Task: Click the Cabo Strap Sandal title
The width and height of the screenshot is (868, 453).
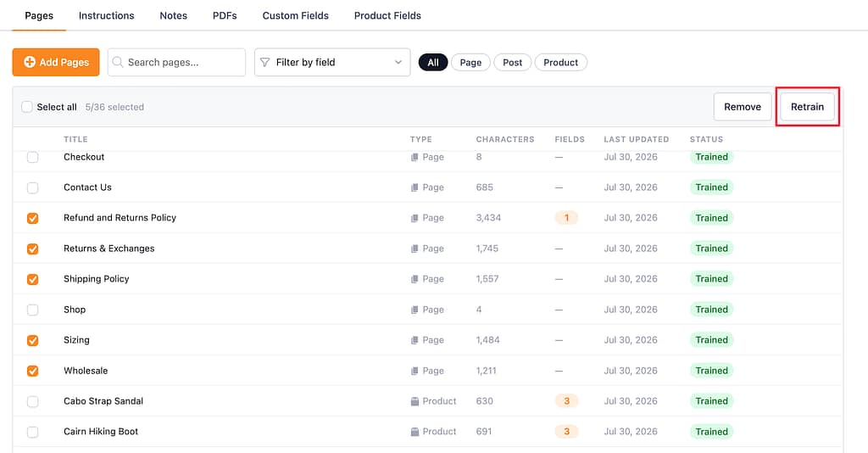Action: 103,401
